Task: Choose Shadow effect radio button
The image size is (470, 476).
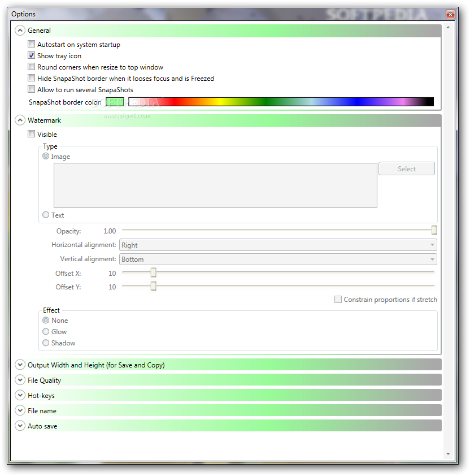Action: click(x=46, y=343)
